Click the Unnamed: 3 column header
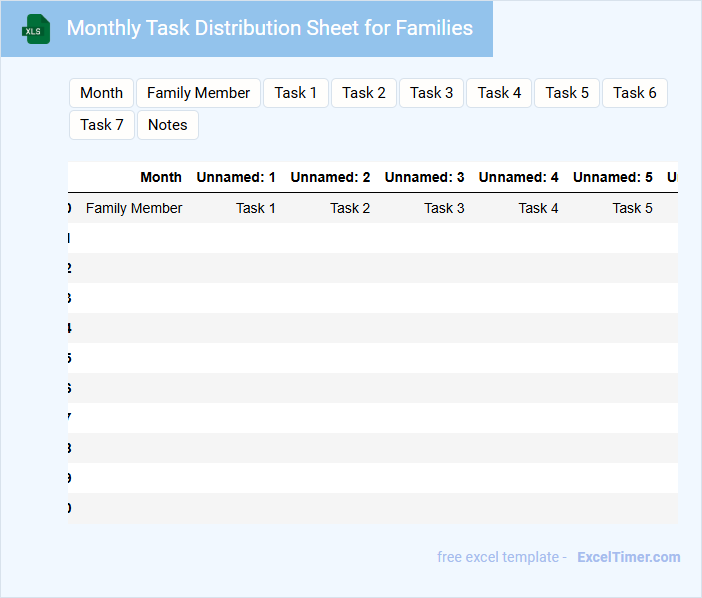702x598 pixels. (424, 177)
